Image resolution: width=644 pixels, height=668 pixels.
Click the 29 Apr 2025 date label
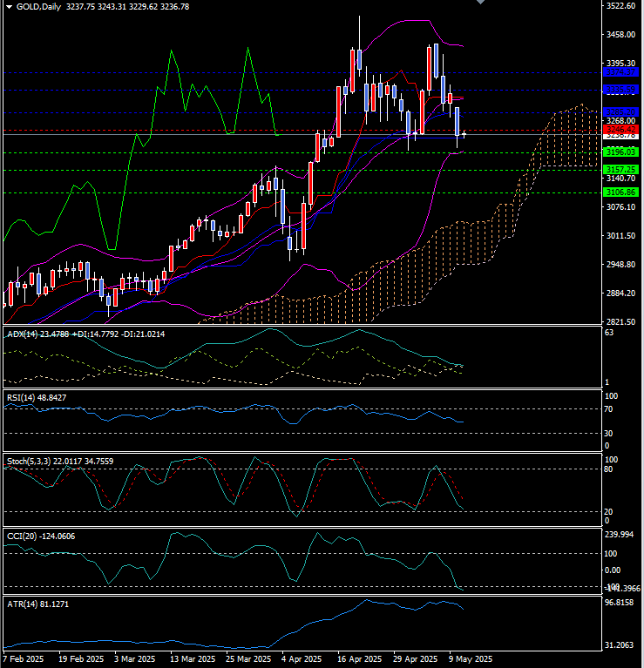(x=415, y=659)
